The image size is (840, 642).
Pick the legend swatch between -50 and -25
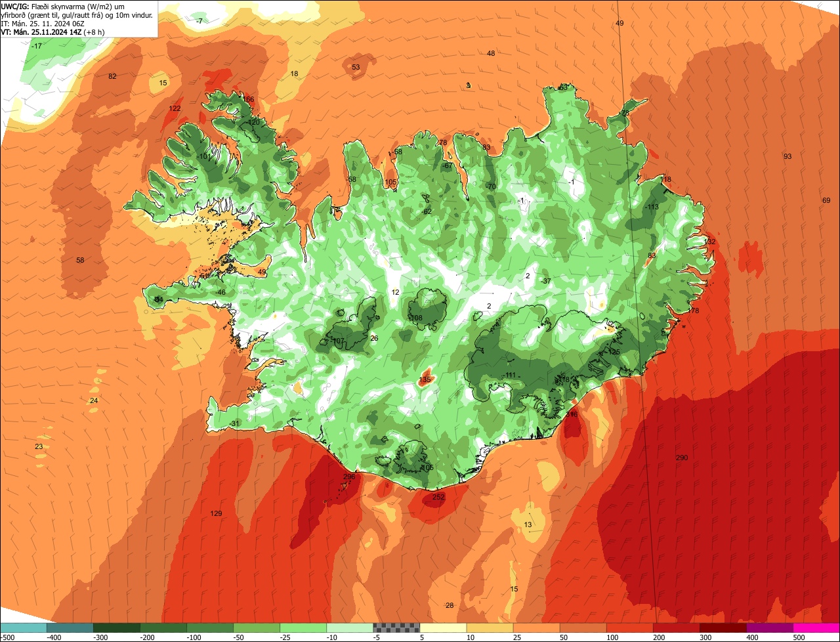(257, 627)
